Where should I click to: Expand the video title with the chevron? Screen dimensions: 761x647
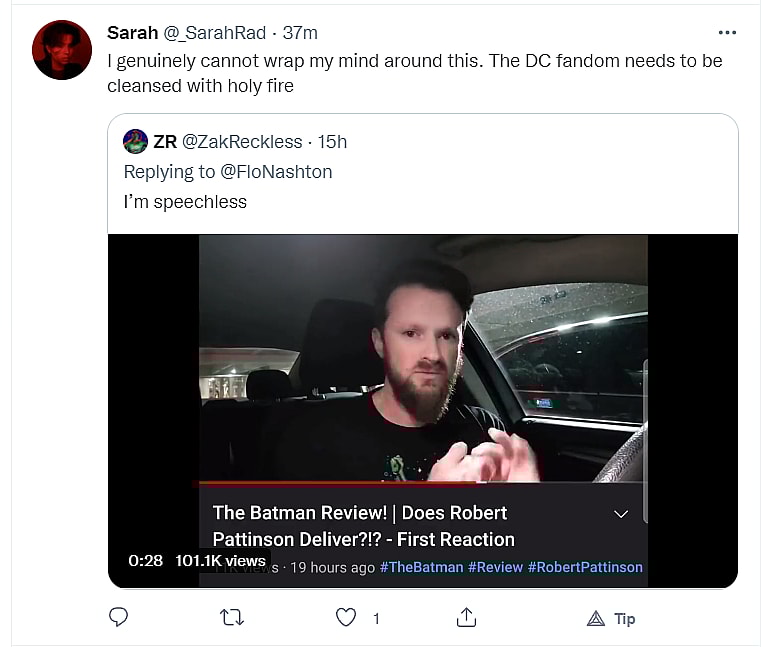pos(621,513)
